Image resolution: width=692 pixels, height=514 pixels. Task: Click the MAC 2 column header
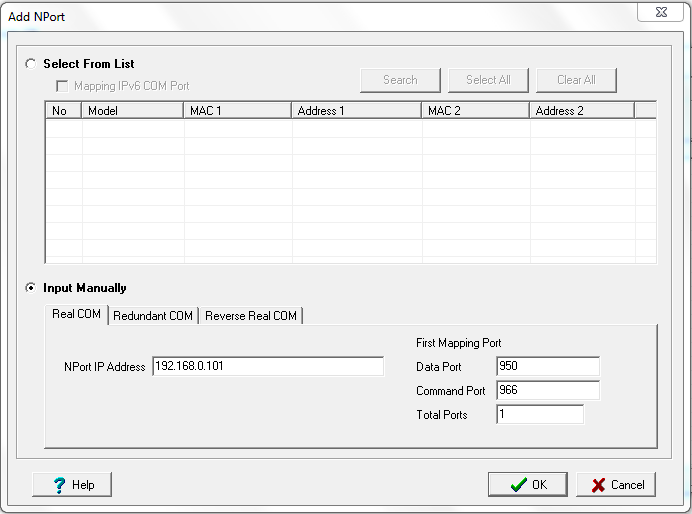(x=476, y=110)
